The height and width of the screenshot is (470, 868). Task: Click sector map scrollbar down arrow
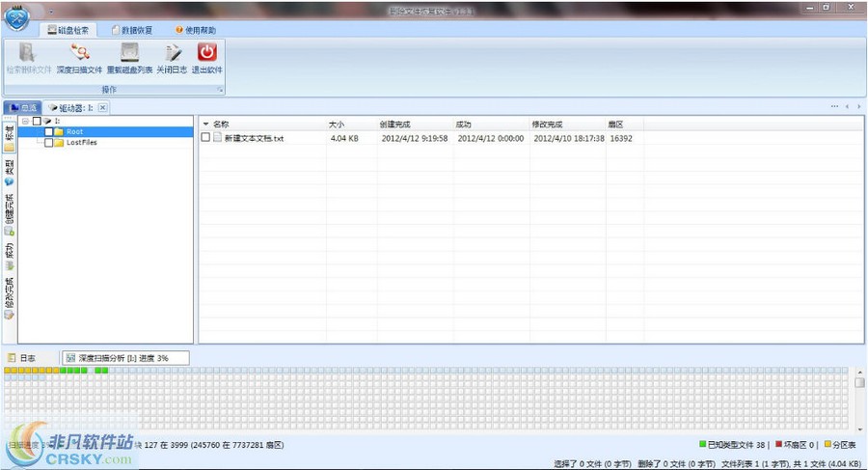[859, 429]
